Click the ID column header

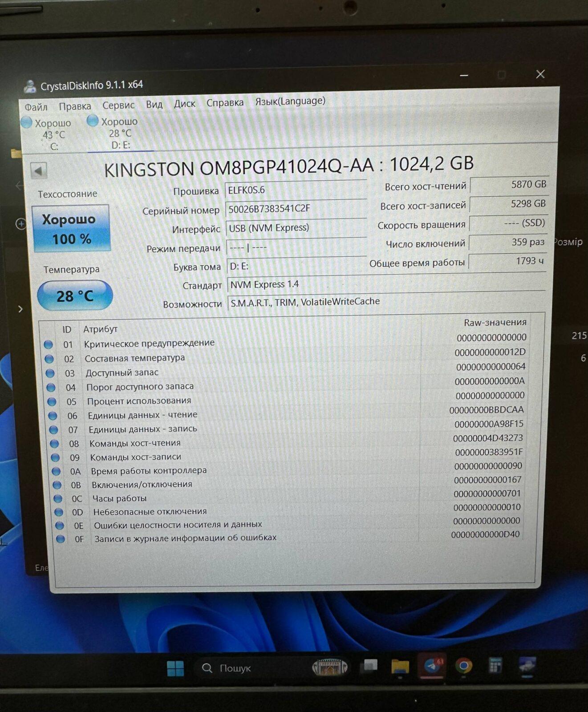(x=67, y=329)
